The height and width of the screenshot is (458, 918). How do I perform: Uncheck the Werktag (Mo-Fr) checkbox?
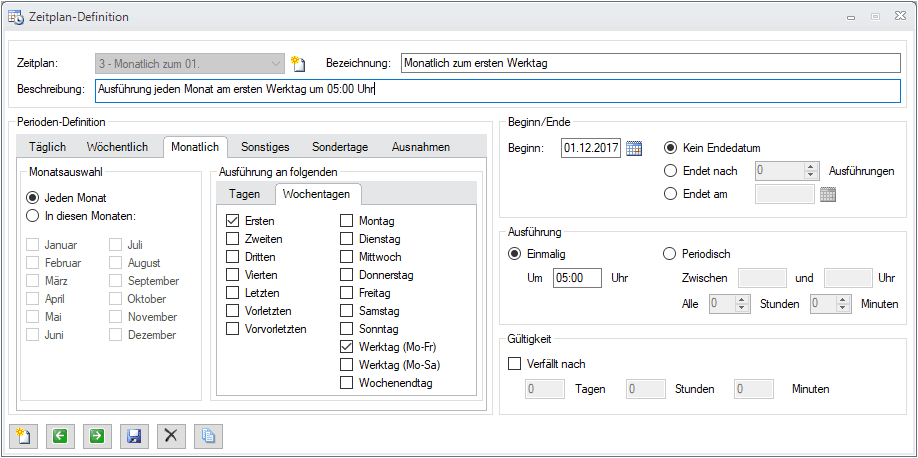point(346,347)
